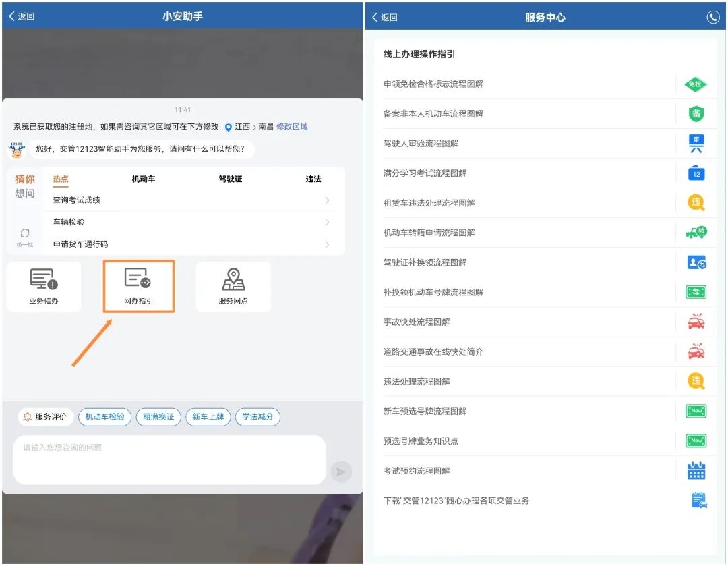Click the New plate icon beside 预选号牌业务知识点
This screenshot has height=566, width=728.
coord(696,441)
